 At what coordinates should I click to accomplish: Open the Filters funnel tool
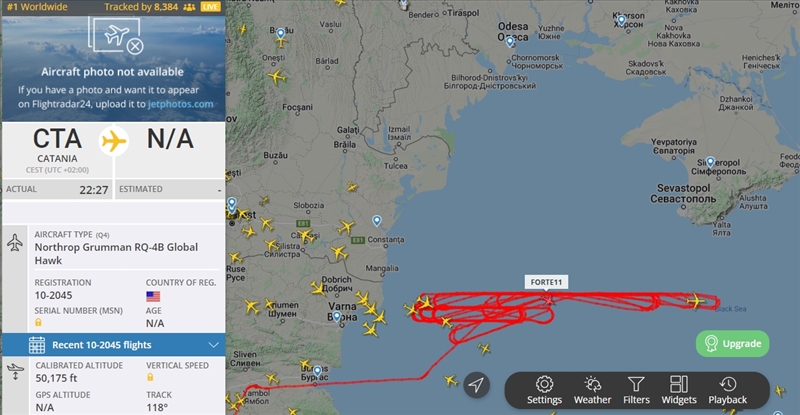tap(636, 390)
